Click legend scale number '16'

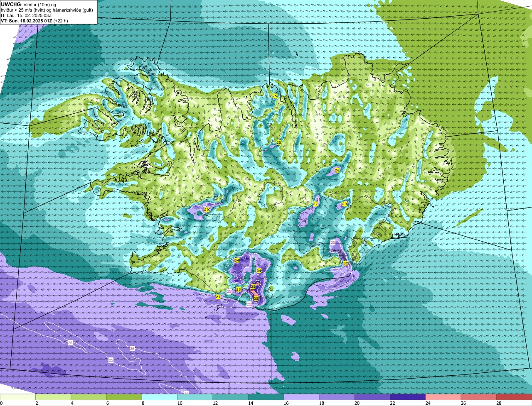coord(286,403)
